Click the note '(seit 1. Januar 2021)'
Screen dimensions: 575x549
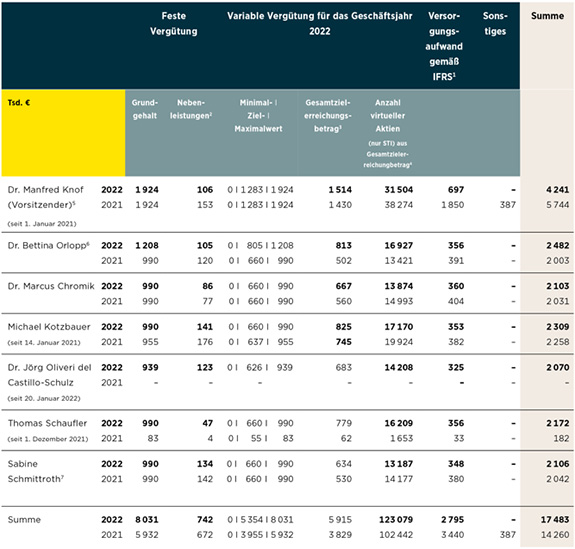[x=42, y=224]
